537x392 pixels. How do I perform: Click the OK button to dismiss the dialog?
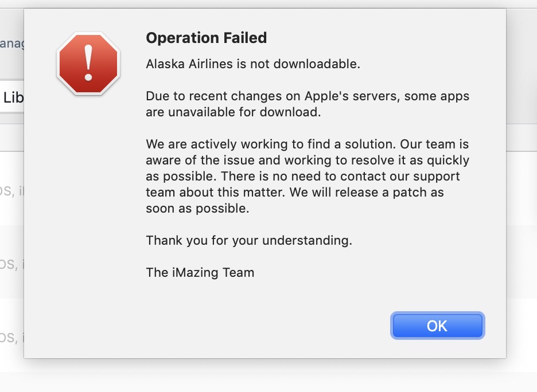click(437, 326)
